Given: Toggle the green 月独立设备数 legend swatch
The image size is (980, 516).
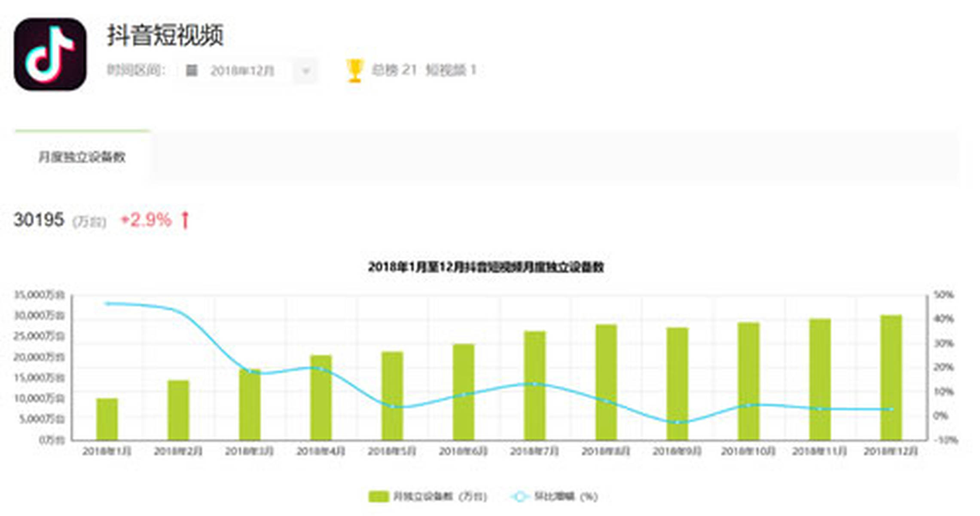Looking at the screenshot, I should (x=379, y=497).
